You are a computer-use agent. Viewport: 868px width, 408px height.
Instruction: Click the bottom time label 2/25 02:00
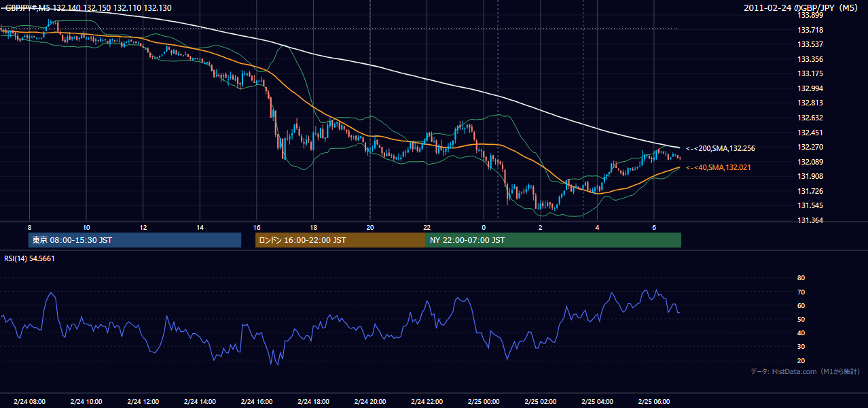(x=540, y=402)
